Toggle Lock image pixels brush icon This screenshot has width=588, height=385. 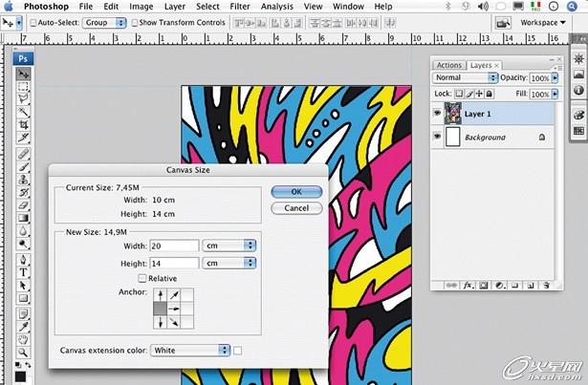(x=469, y=94)
